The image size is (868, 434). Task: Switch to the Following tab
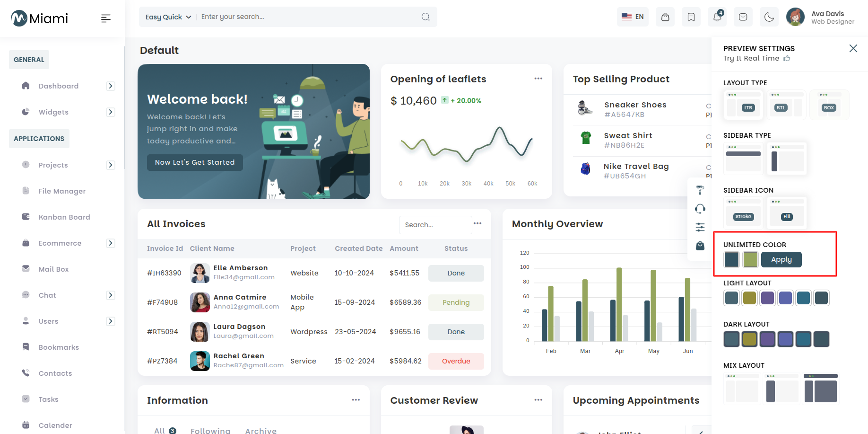[210, 430]
